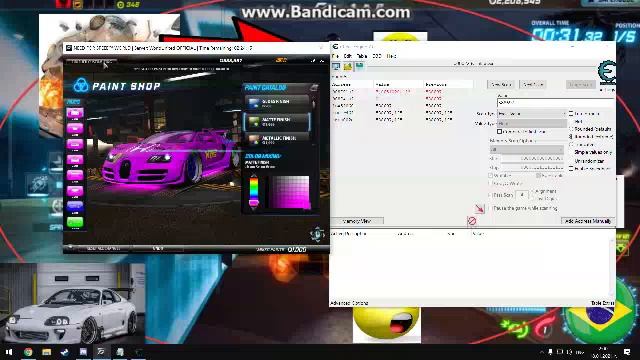
Task: Click Table Extras at the bottom of Cheat Engine
Action: [x=602, y=303]
